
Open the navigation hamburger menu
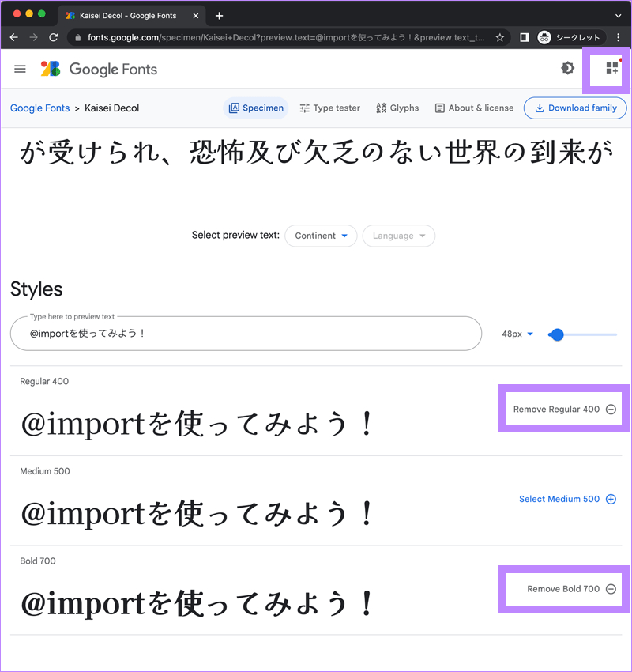(x=20, y=69)
